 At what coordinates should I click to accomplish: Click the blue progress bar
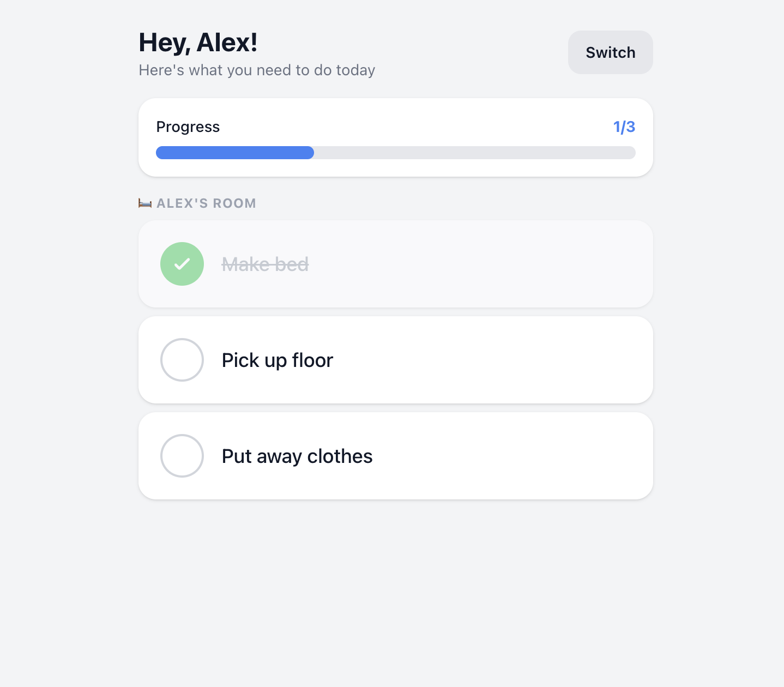coord(234,153)
